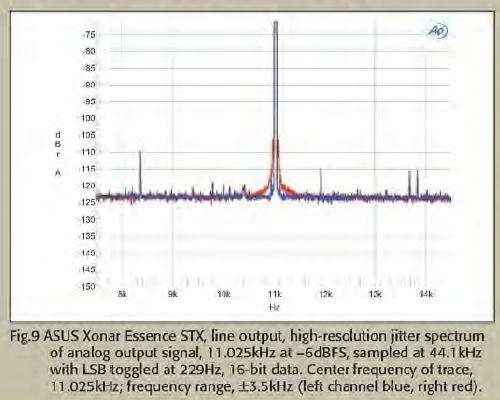Click the 12k frequency axis label
This screenshot has height=400, width=500.
point(325,294)
